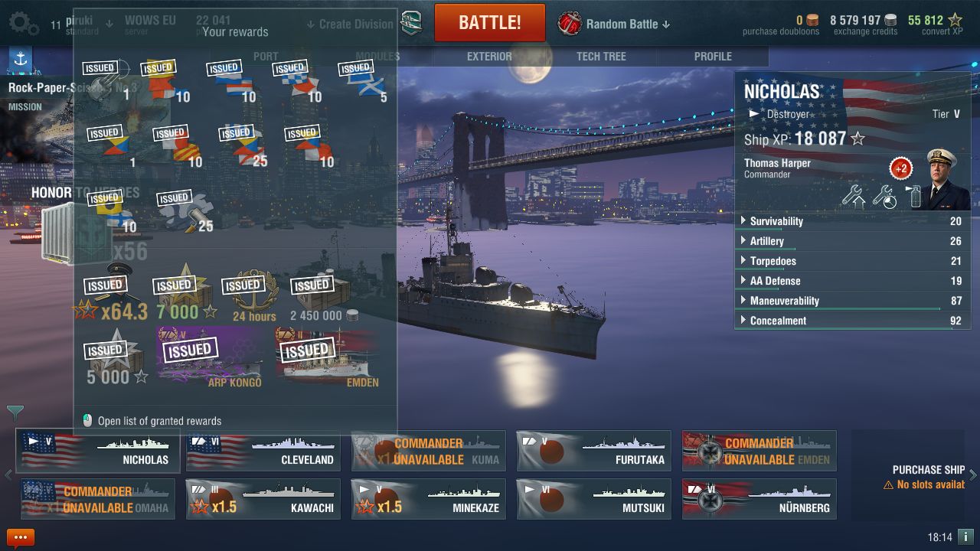Open the ship carousel filter funnel
The image size is (980, 551).
coord(15,412)
